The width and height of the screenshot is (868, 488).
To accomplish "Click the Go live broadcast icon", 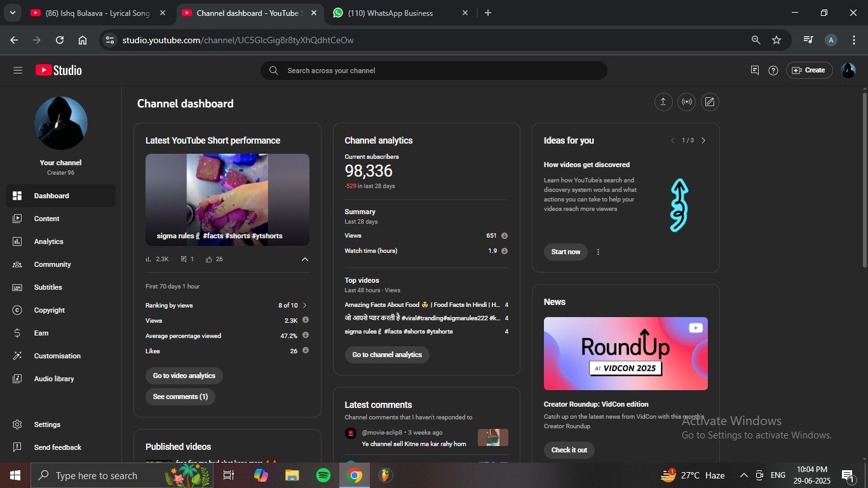I will [686, 102].
